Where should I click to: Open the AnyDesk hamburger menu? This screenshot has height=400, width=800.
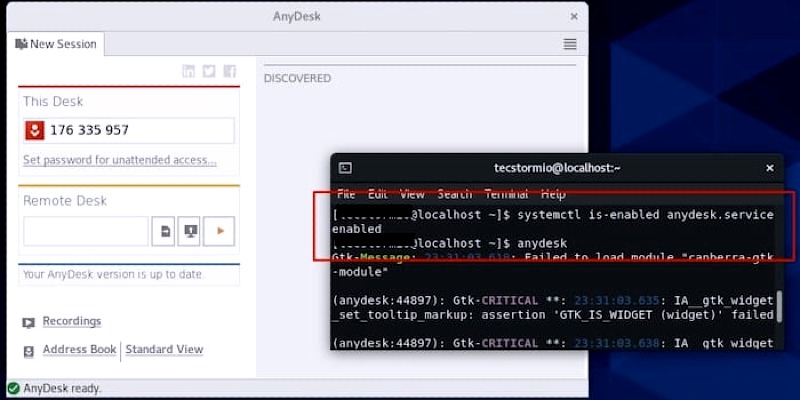(x=570, y=44)
